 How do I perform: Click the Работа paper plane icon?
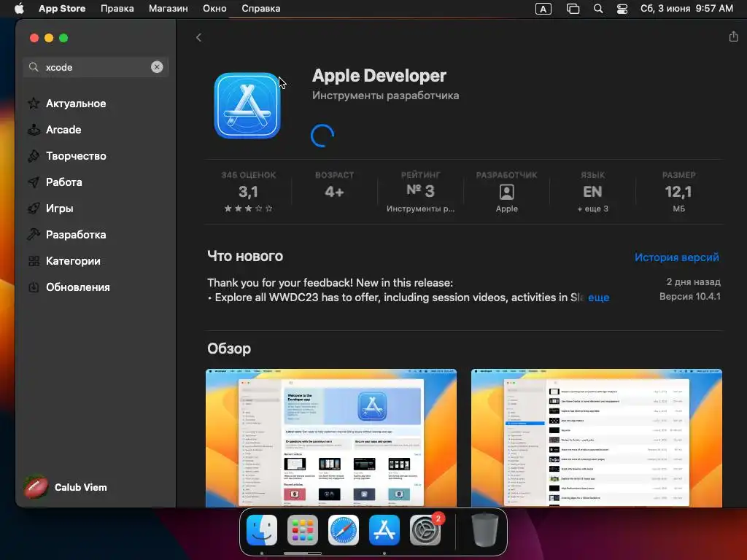tap(34, 182)
